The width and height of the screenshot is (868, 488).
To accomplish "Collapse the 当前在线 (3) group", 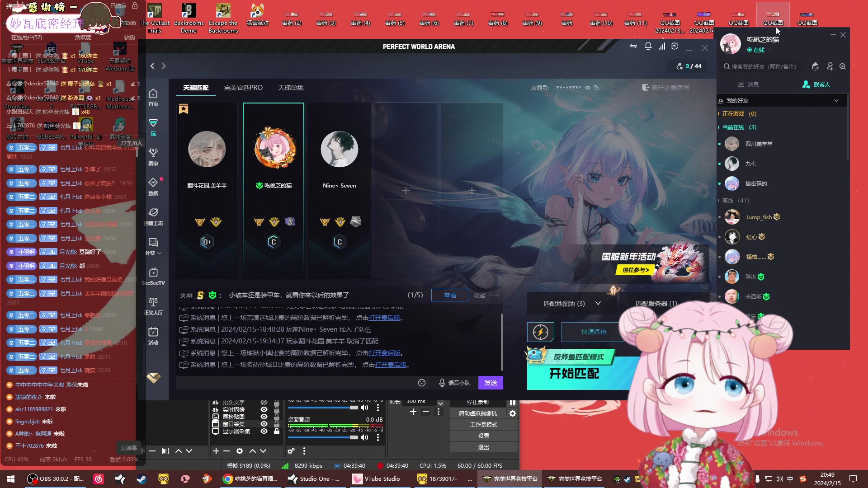I will pos(739,127).
